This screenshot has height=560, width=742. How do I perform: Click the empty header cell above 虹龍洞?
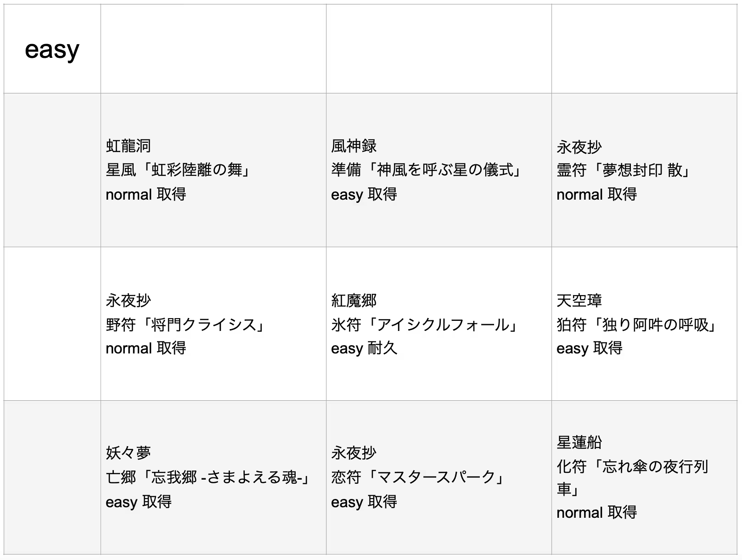(214, 49)
